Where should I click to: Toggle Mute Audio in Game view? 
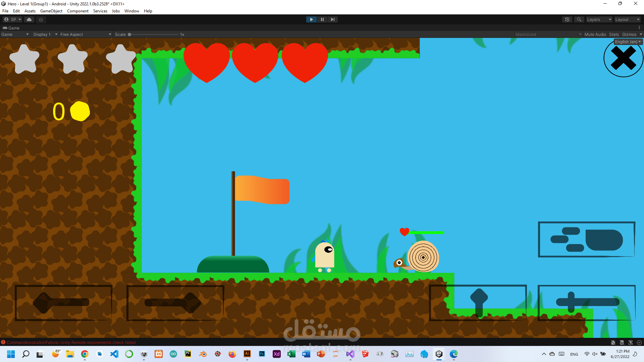point(595,35)
